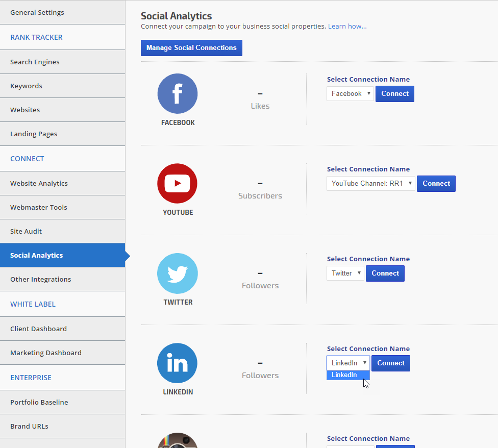Image resolution: width=498 pixels, height=448 pixels.
Task: Click the Facebook logo icon
Action: [x=178, y=94]
